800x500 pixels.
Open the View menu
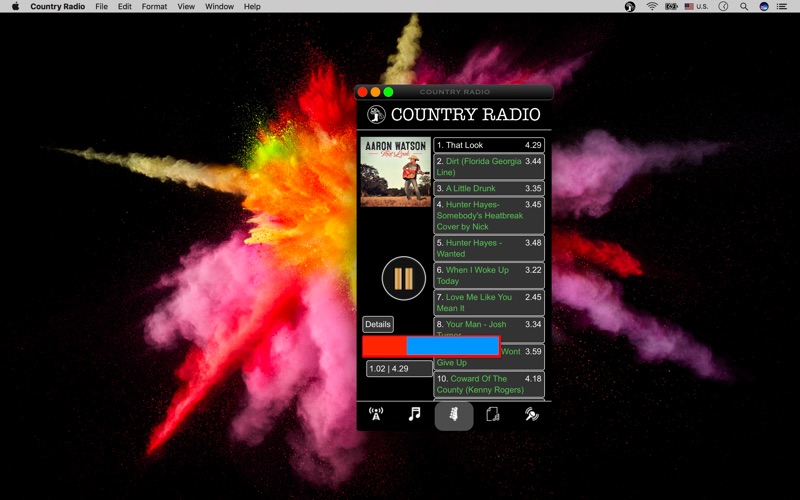(x=186, y=7)
